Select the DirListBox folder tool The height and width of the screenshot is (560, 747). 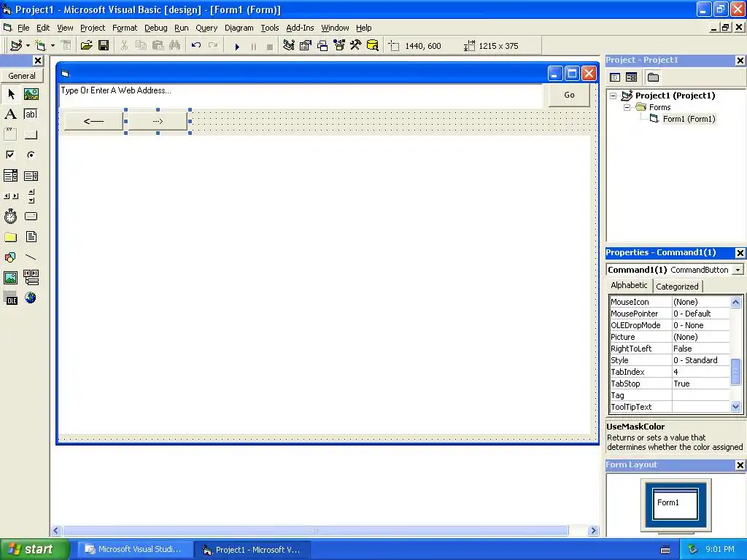(10, 237)
